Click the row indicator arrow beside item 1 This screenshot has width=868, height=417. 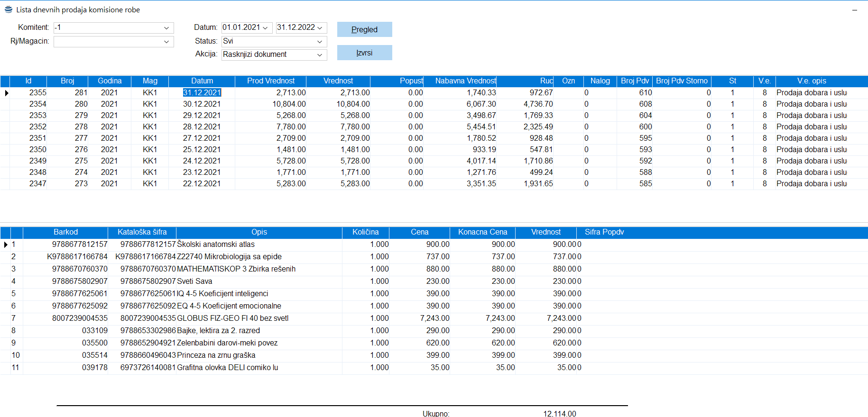click(6, 245)
